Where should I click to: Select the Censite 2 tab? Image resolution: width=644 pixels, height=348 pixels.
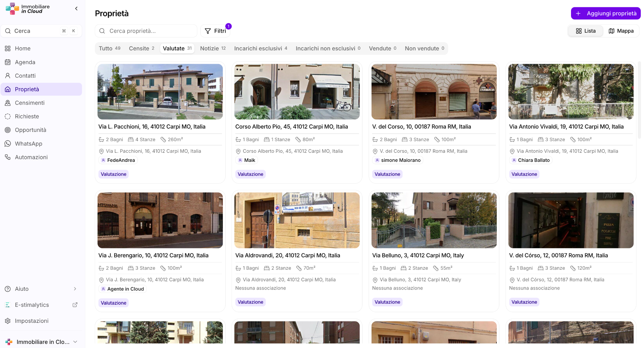[x=142, y=48]
